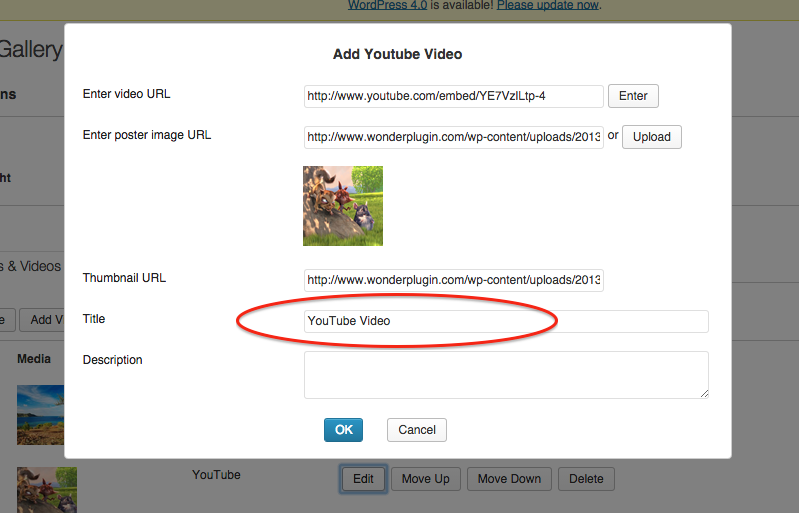Image resolution: width=799 pixels, height=513 pixels.
Task: Select the beach photo media thumbnail
Action: (41, 415)
